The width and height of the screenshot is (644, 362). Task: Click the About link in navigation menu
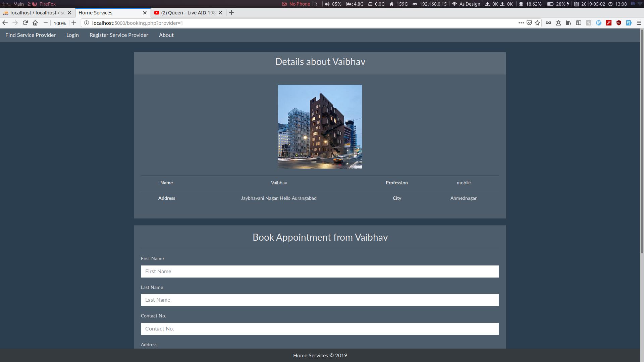coord(166,35)
